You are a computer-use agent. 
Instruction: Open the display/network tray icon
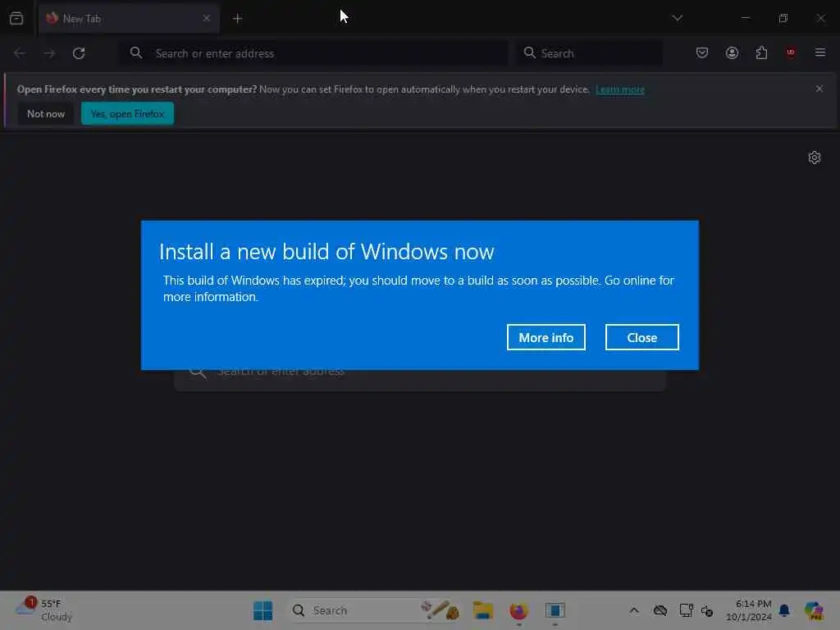[687, 610]
